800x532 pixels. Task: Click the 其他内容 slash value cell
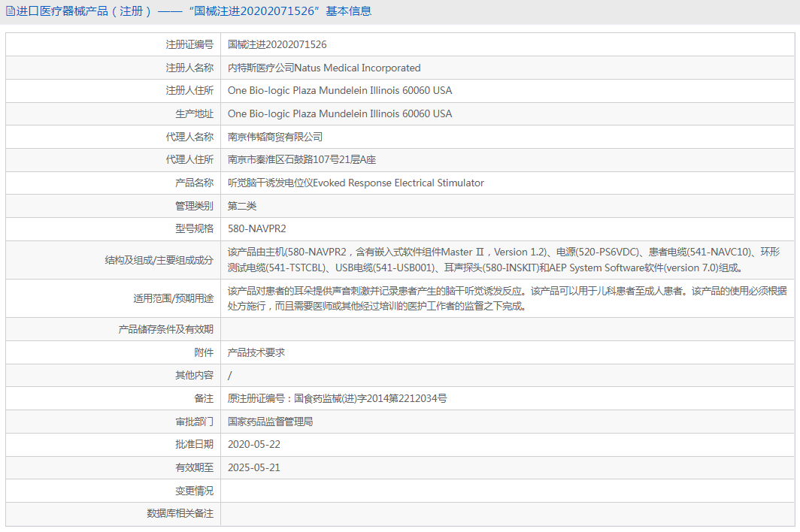(x=230, y=375)
